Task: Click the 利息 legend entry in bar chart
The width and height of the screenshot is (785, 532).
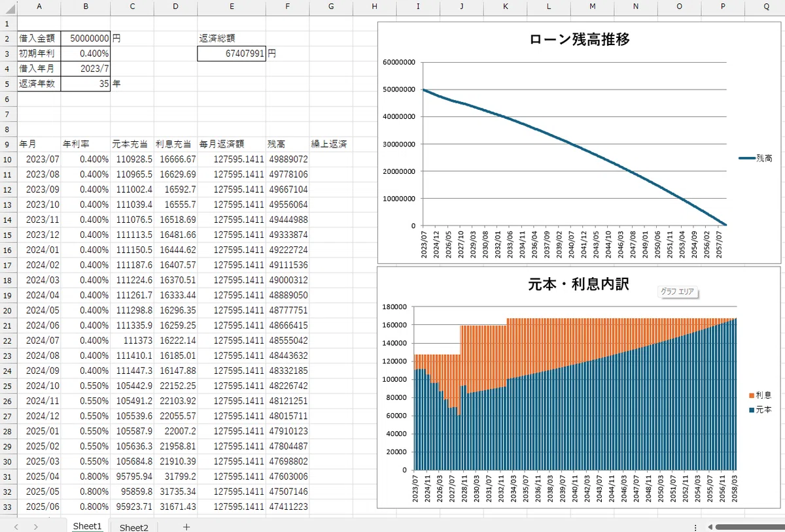Action: point(759,395)
